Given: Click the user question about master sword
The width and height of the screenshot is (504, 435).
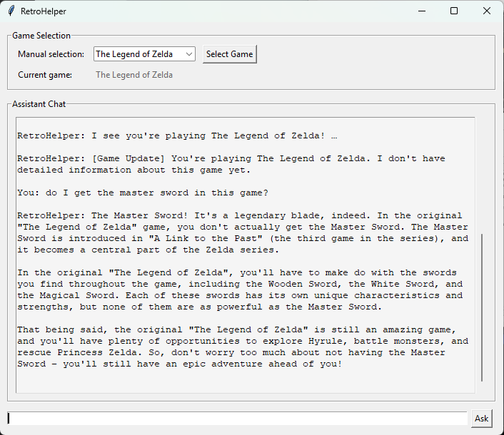Looking at the screenshot, I should pyautogui.click(x=143, y=193).
